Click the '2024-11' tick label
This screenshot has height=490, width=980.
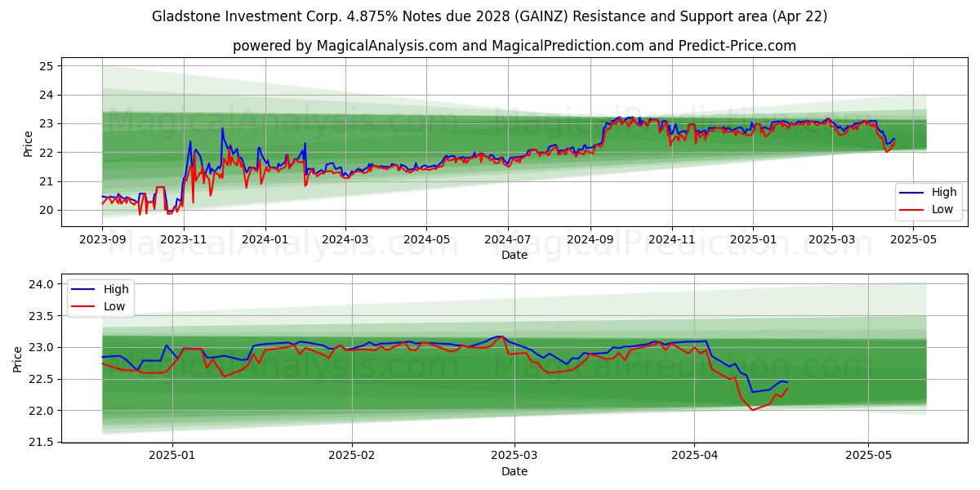tap(672, 240)
